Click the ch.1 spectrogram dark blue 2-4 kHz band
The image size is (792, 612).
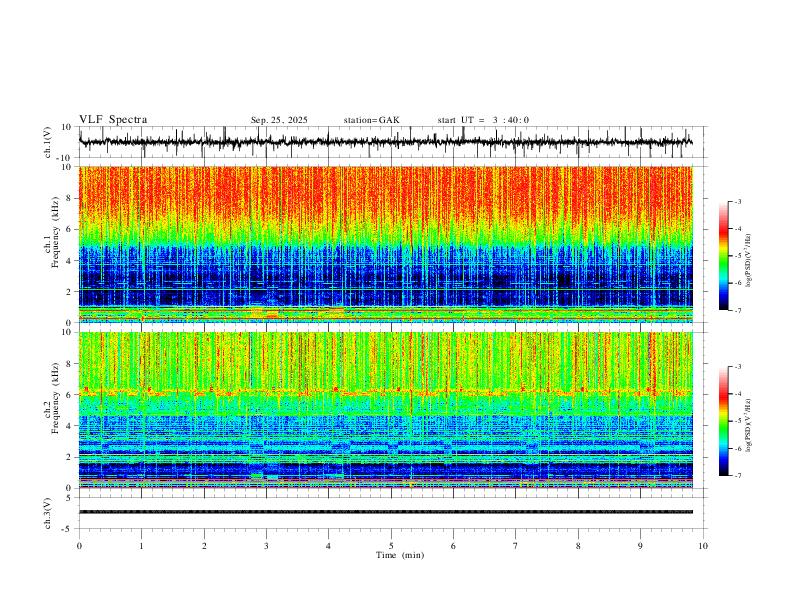[x=385, y=275]
